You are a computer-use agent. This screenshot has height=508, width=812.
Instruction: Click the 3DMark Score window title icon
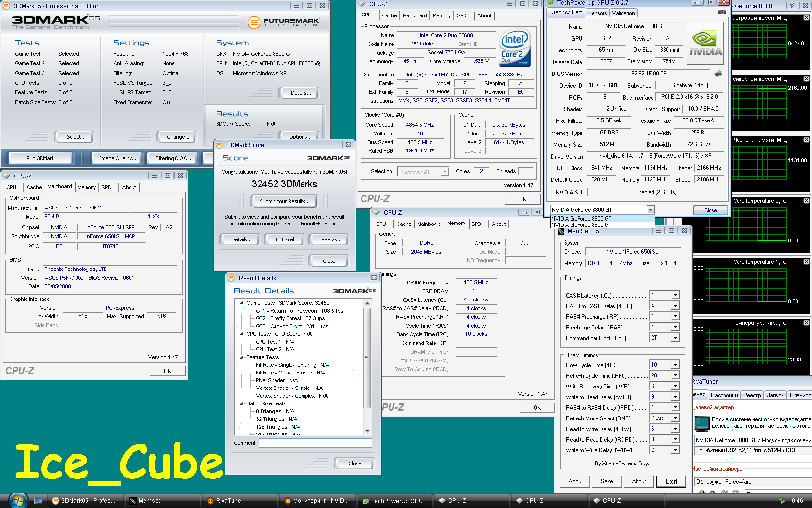219,145
